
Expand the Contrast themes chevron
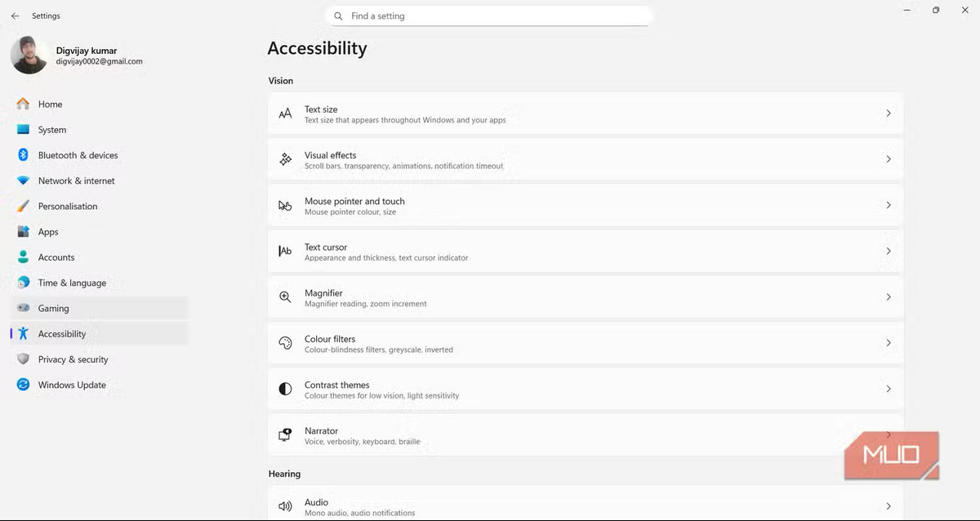889,390
